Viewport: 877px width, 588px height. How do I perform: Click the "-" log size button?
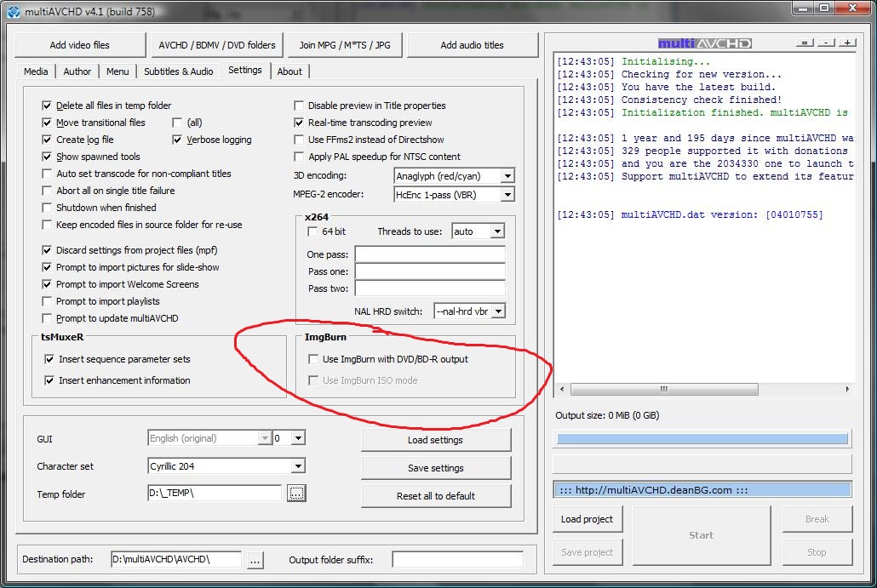pyautogui.click(x=827, y=43)
